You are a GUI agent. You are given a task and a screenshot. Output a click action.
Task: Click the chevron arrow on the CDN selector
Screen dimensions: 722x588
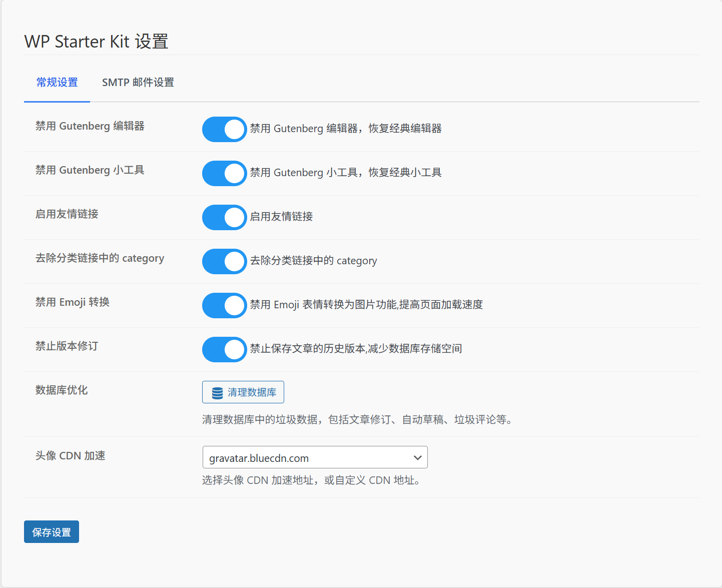pyautogui.click(x=417, y=457)
